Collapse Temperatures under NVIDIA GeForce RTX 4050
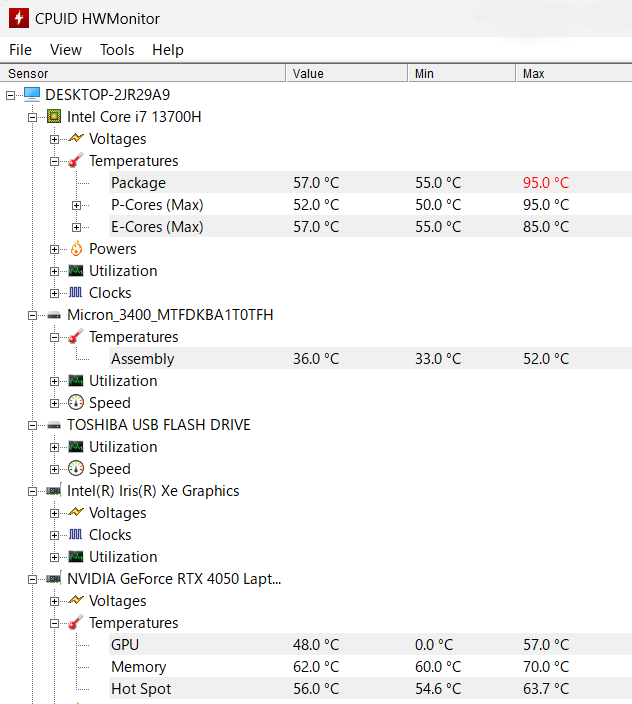 (54, 623)
